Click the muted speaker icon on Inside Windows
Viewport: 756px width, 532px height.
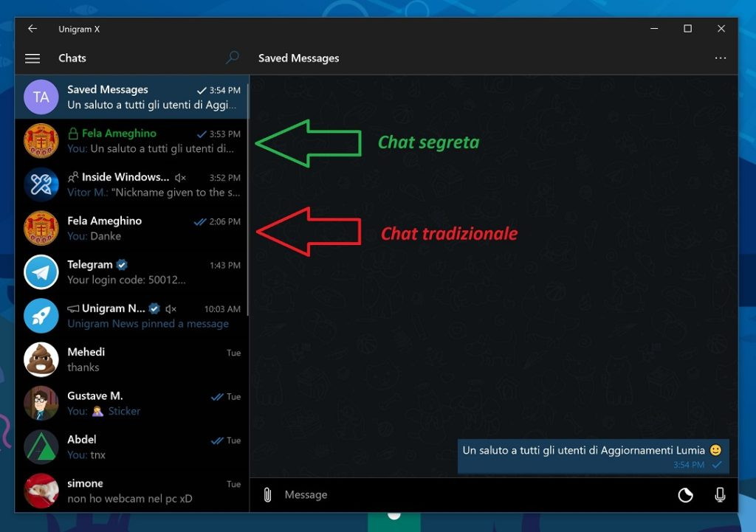coord(180,178)
